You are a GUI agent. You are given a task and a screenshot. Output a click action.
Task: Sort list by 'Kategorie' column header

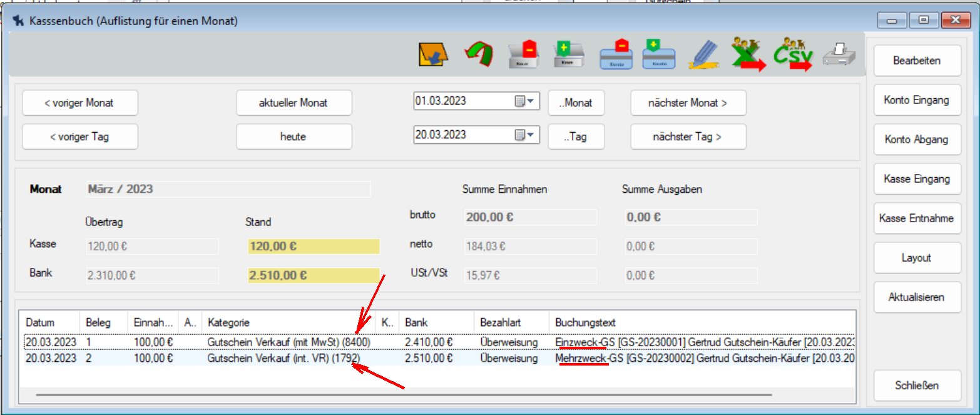[x=288, y=323]
